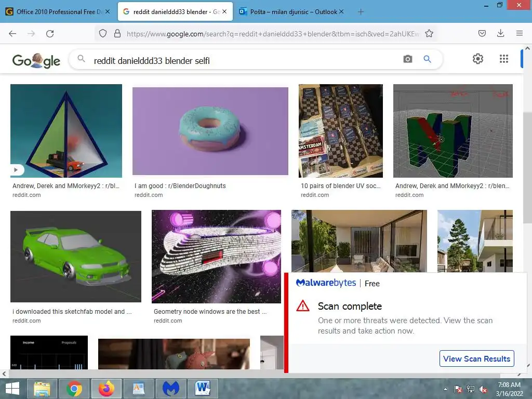Open a new browser tab
The image size is (532, 399).
pyautogui.click(x=361, y=12)
